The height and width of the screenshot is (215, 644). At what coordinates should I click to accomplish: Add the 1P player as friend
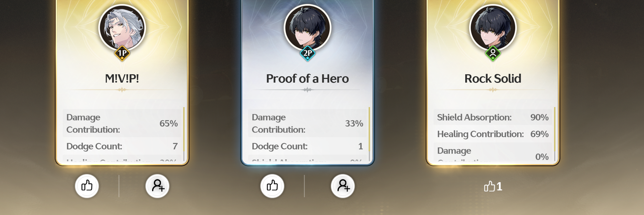pyautogui.click(x=157, y=186)
